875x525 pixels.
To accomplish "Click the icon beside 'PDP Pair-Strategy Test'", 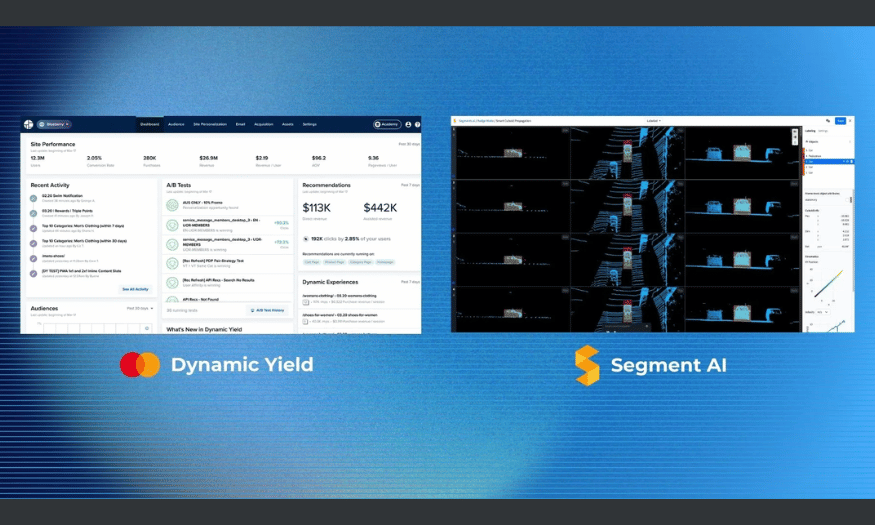I will 172,263.
